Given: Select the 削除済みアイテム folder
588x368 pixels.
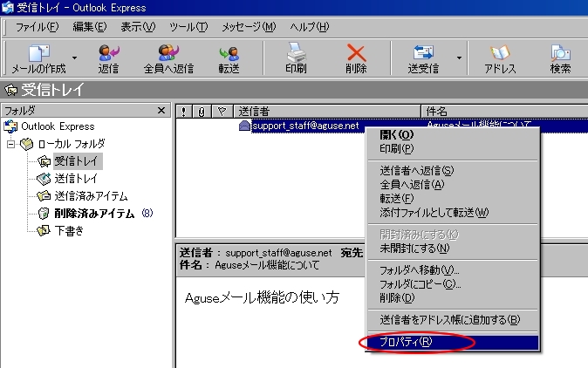Looking at the screenshot, I should (x=94, y=214).
